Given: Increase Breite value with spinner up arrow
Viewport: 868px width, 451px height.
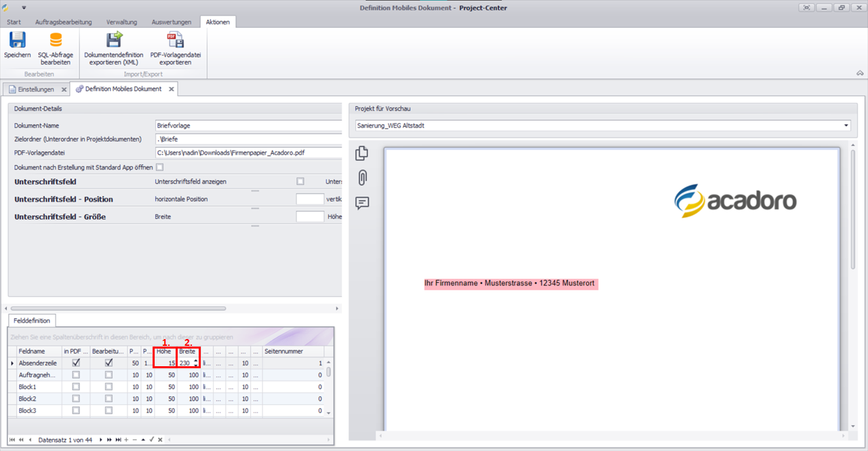Looking at the screenshot, I should (x=196, y=361).
